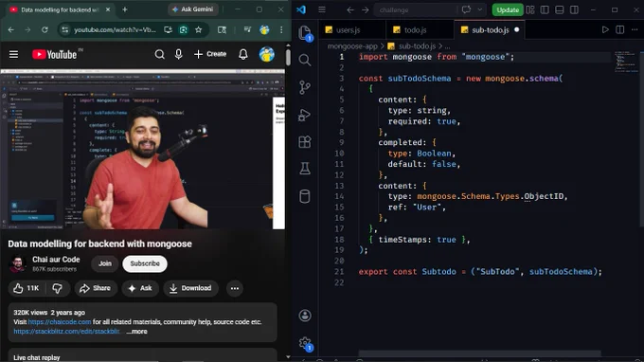This screenshot has width=644, height=362.
Task: Open the database cylinder view in activity bar
Action: pyautogui.click(x=305, y=196)
